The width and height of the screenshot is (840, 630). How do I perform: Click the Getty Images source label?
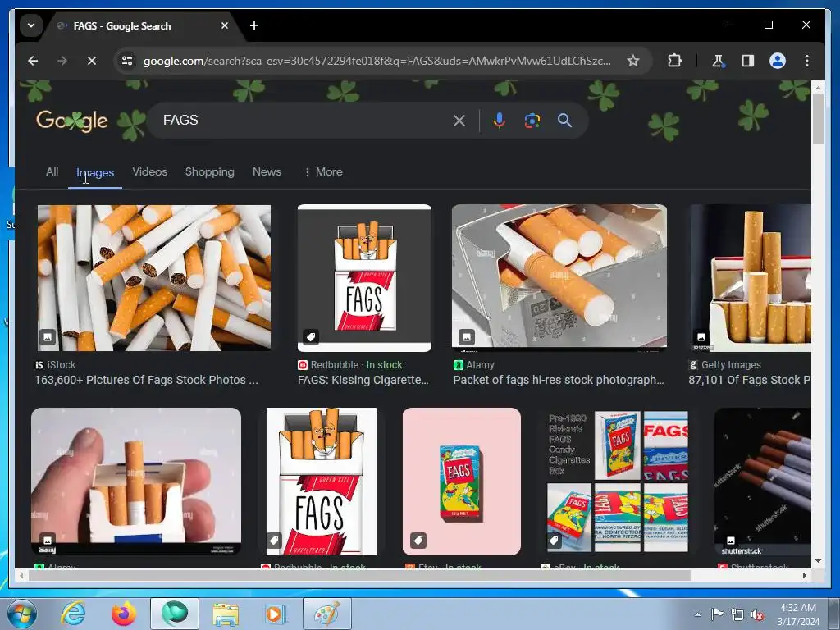[x=725, y=365]
